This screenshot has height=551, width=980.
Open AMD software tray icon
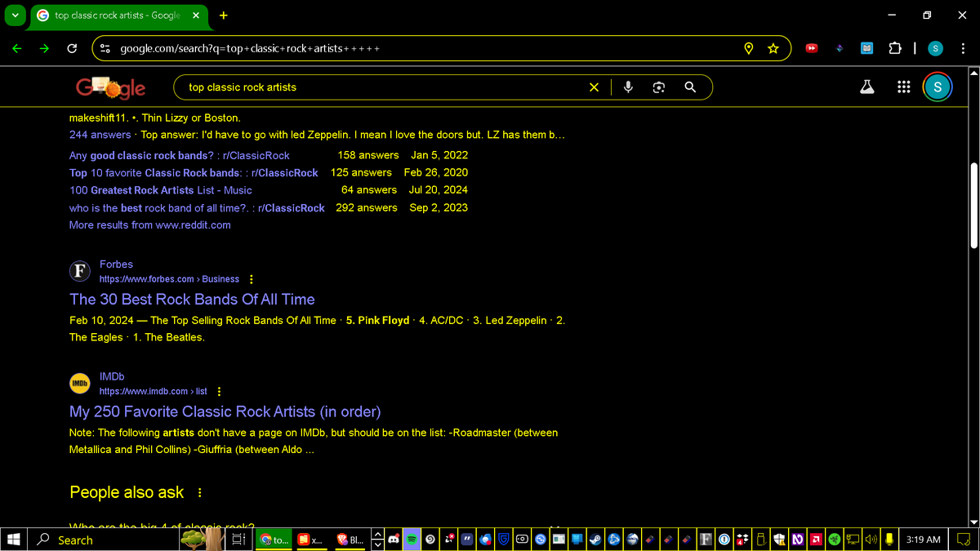click(816, 540)
